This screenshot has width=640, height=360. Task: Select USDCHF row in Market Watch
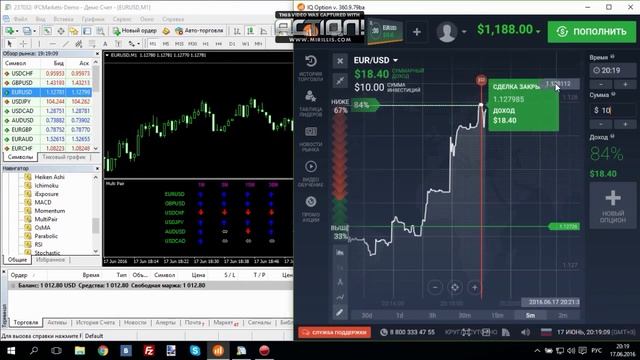coord(47,73)
